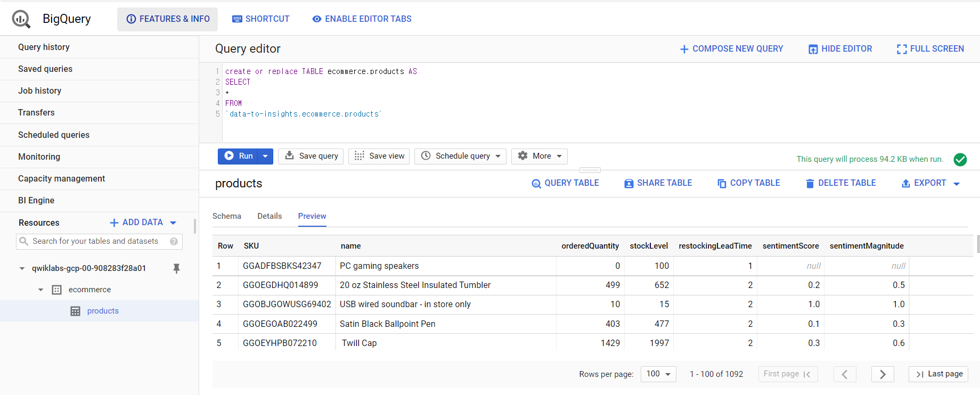Image resolution: width=980 pixels, height=395 pixels.
Task: Click Save query button
Action: 311,156
